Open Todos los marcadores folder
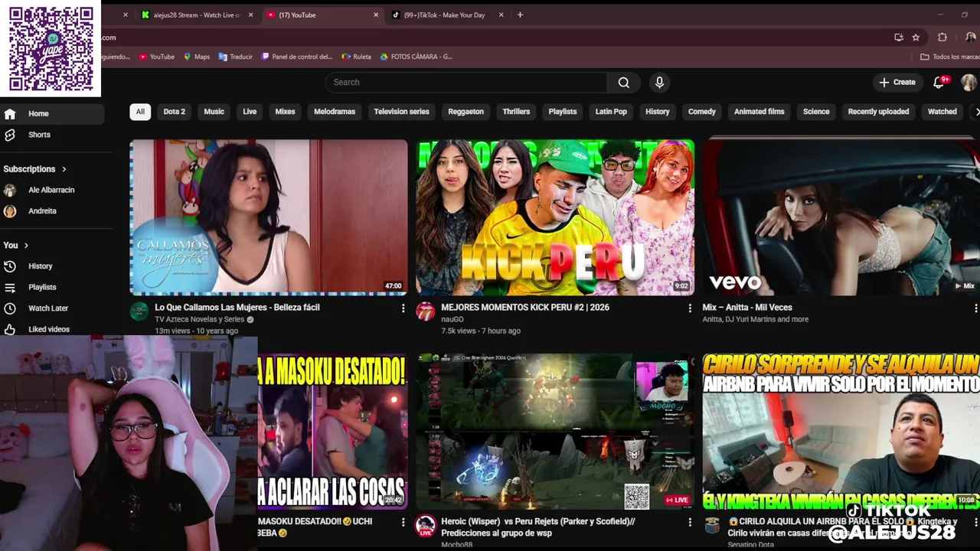The width and height of the screenshot is (980, 551). coord(949,57)
